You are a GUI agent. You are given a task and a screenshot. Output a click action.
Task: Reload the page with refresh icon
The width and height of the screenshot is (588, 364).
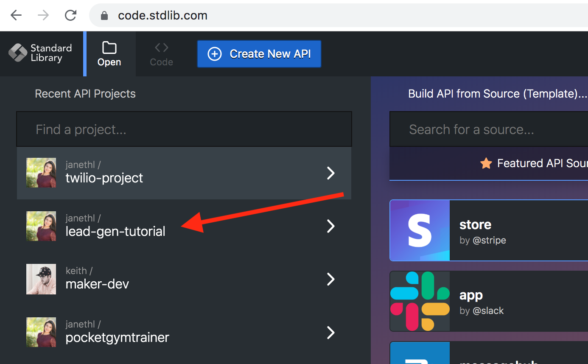70,16
